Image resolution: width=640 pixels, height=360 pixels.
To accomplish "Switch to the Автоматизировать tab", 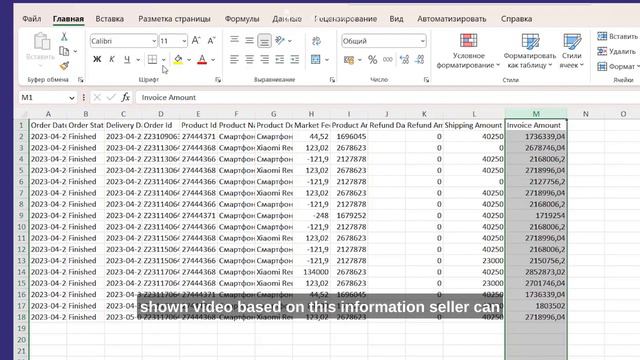I will pos(451,19).
